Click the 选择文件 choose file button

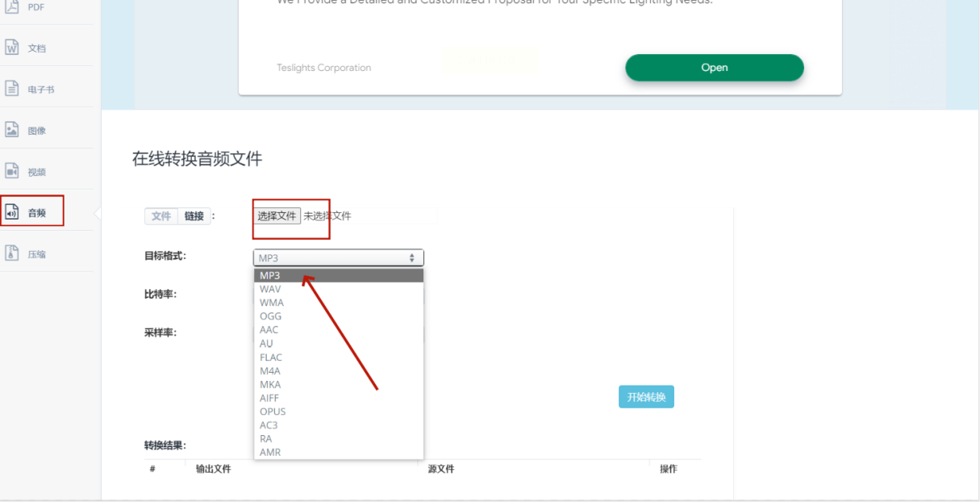(x=277, y=215)
